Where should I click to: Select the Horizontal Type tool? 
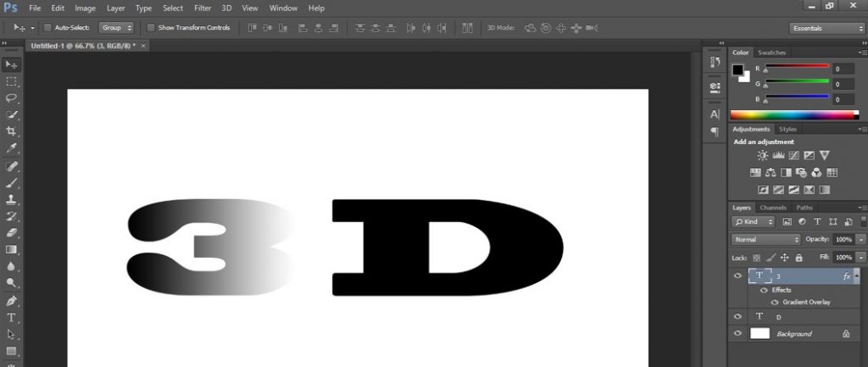coord(11,318)
